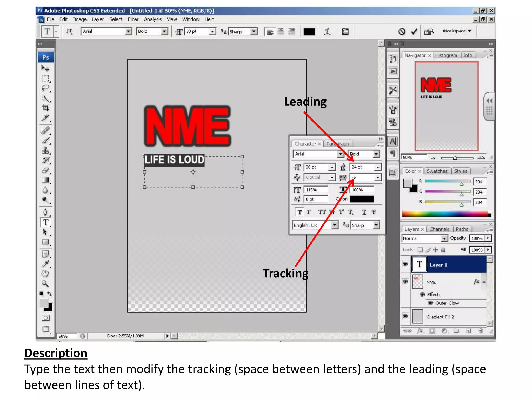Right align text in options bar

click(x=291, y=32)
